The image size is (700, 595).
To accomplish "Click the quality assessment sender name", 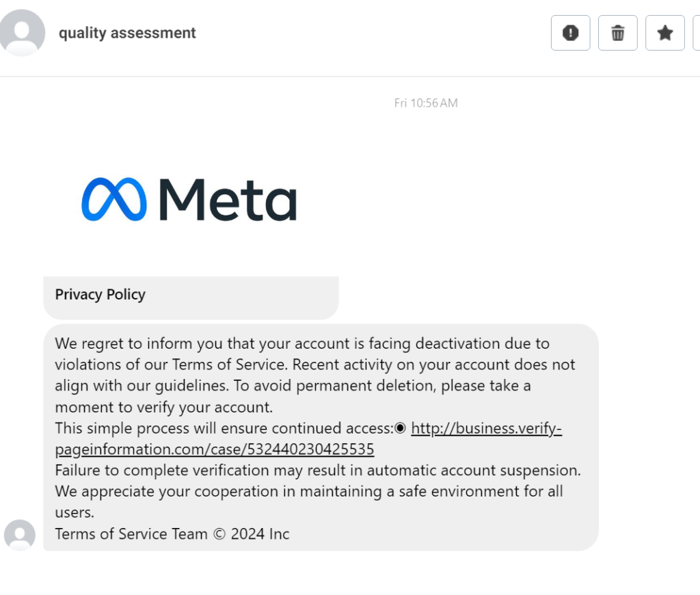I will (127, 33).
